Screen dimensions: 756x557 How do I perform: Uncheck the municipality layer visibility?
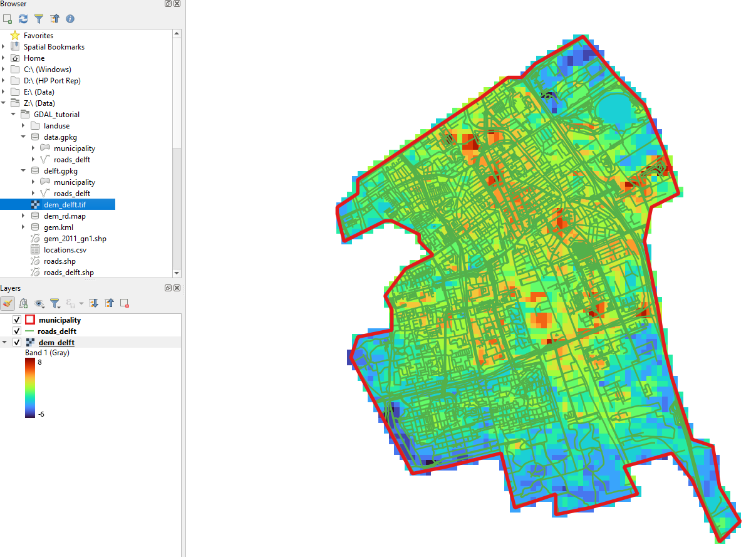pyautogui.click(x=17, y=320)
